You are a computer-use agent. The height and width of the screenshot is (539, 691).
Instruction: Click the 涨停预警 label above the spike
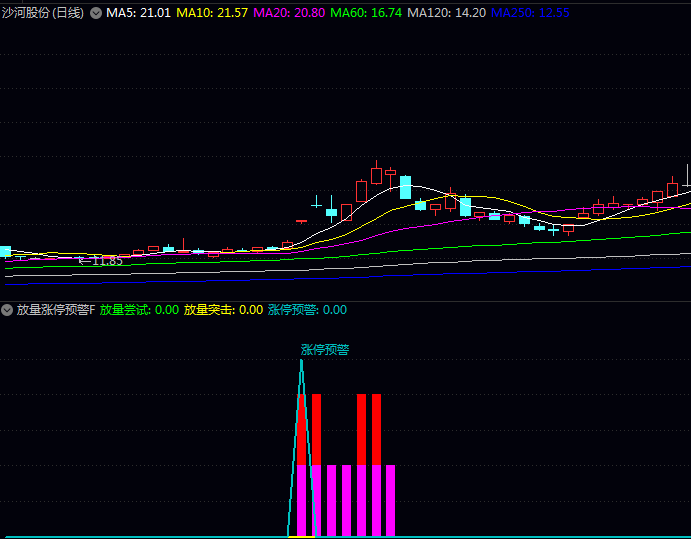(325, 350)
